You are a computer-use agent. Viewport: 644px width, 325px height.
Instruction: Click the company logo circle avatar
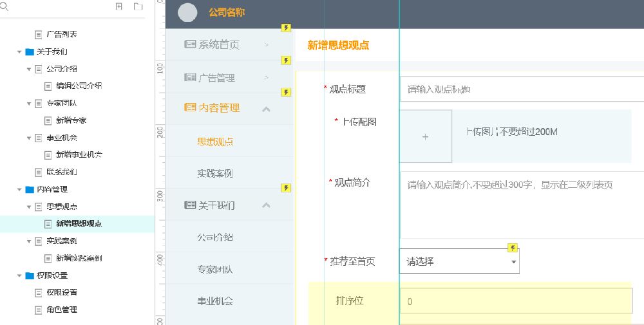point(187,13)
